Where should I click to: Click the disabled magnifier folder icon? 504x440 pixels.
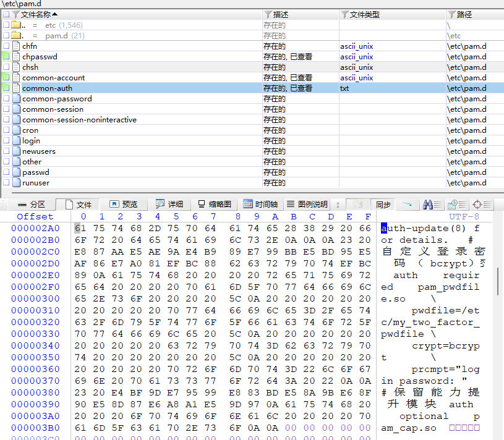(357, 205)
